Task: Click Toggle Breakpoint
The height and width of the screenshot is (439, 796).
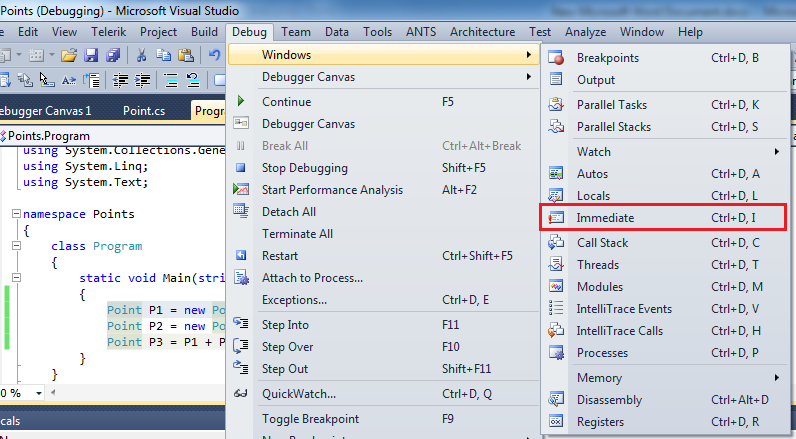Action: [383, 419]
